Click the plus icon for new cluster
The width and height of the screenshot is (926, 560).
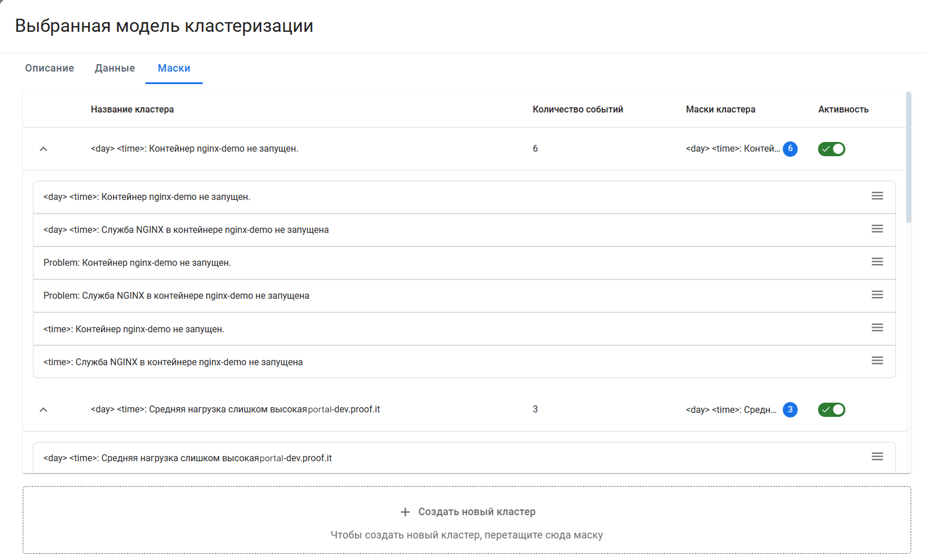[405, 512]
